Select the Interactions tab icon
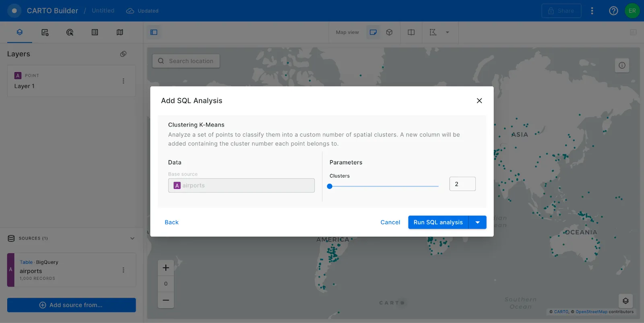Screen dimensions: 644x323 70,32
